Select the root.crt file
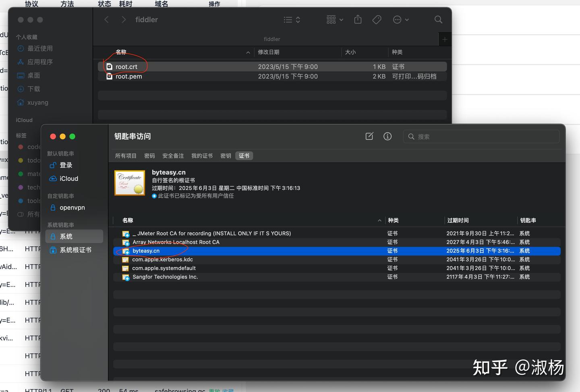This screenshot has width=580, height=392. (x=272, y=66)
